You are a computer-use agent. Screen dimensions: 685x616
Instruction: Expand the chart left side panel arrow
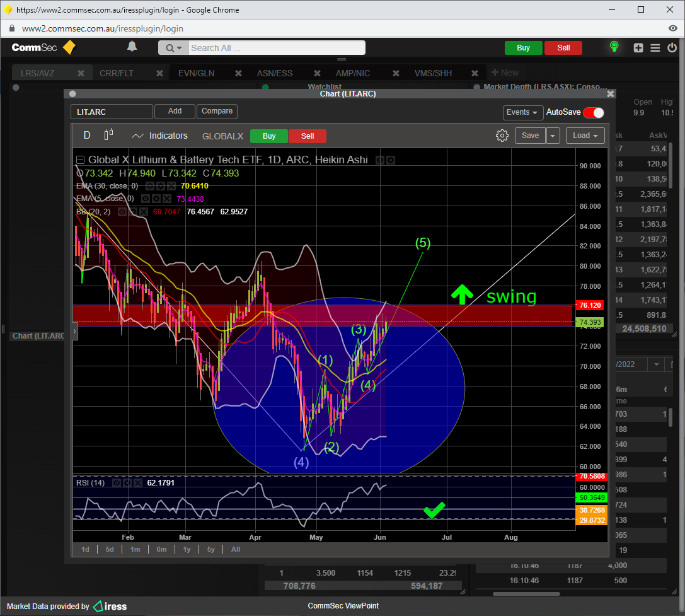pos(75,332)
